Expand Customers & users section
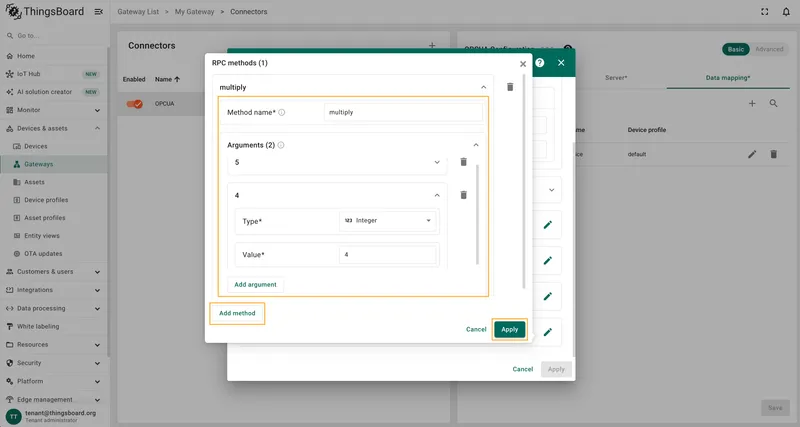 54,272
